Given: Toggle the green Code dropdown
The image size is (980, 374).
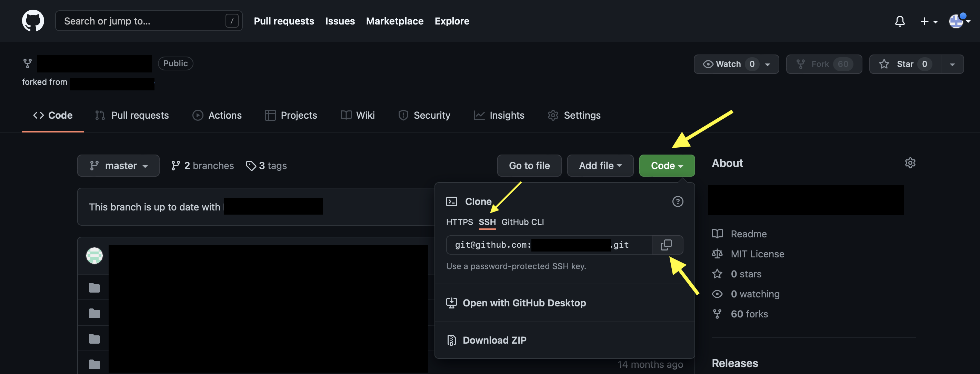Looking at the screenshot, I should pyautogui.click(x=667, y=166).
